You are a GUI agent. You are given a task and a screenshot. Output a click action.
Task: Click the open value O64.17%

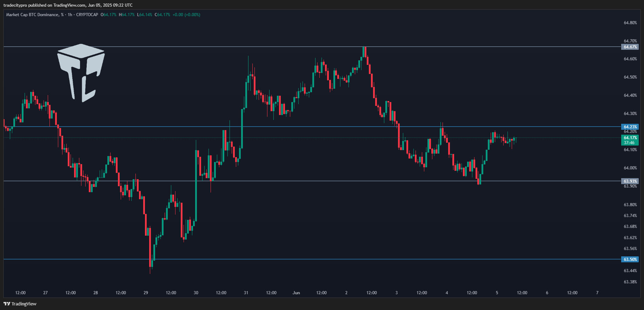108,15
